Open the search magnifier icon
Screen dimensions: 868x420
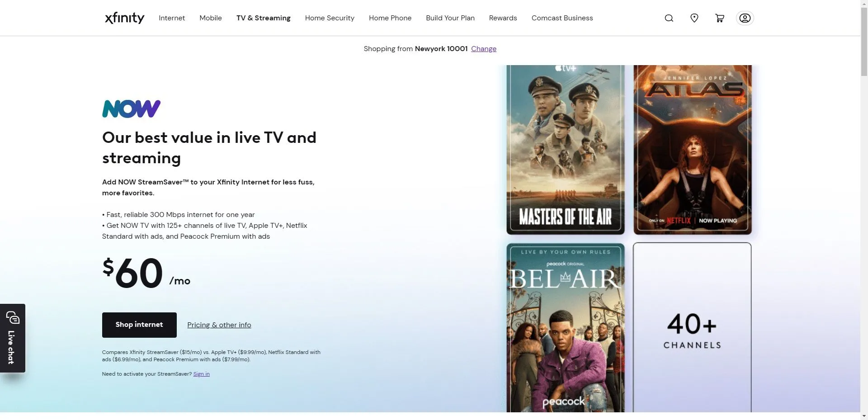[669, 18]
